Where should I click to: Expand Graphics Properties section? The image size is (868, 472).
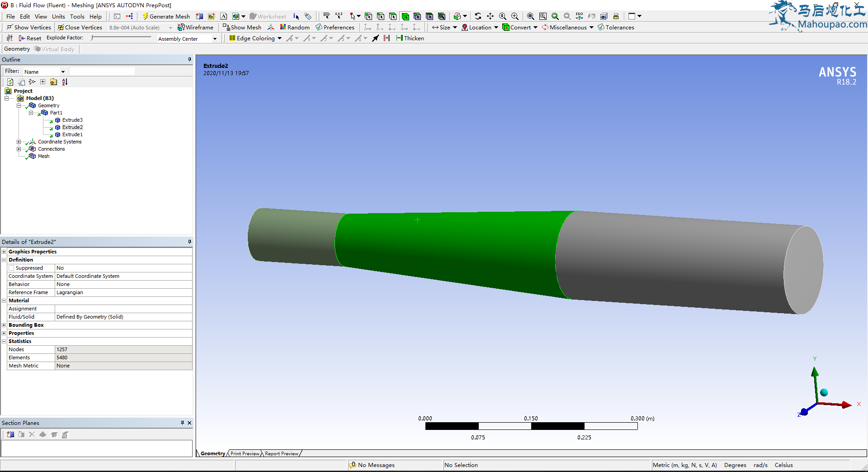(x=4, y=252)
